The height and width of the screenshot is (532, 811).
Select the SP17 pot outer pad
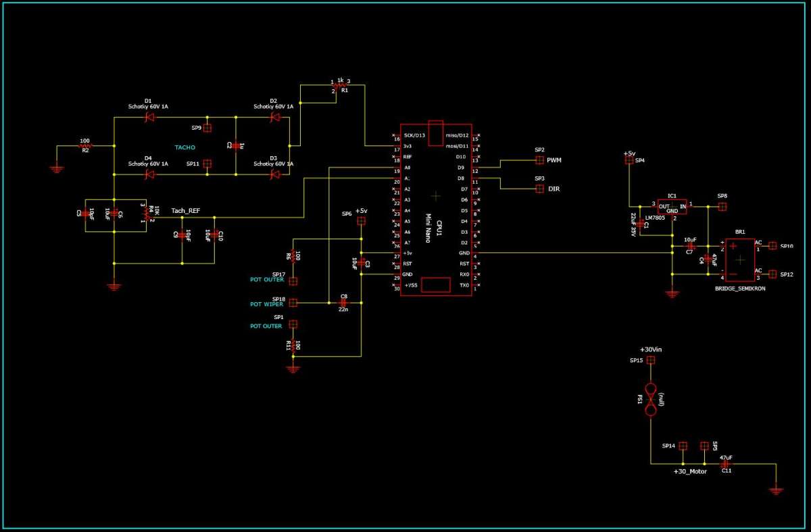(x=293, y=281)
